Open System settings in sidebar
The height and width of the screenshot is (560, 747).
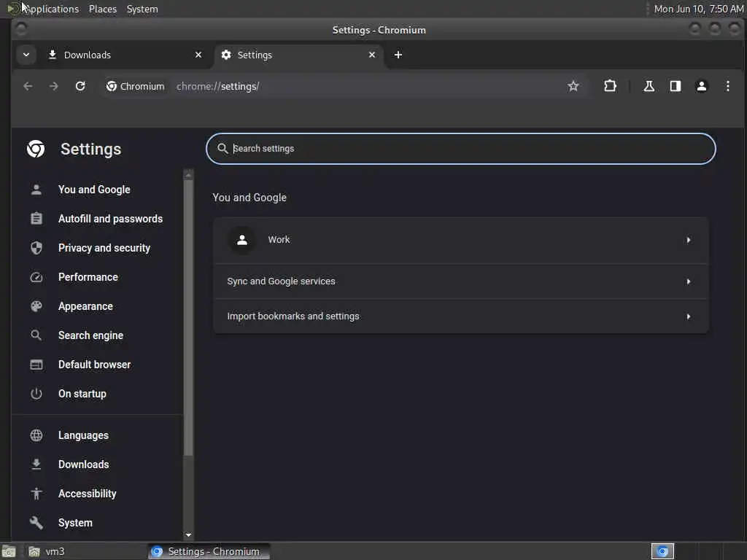click(x=75, y=522)
